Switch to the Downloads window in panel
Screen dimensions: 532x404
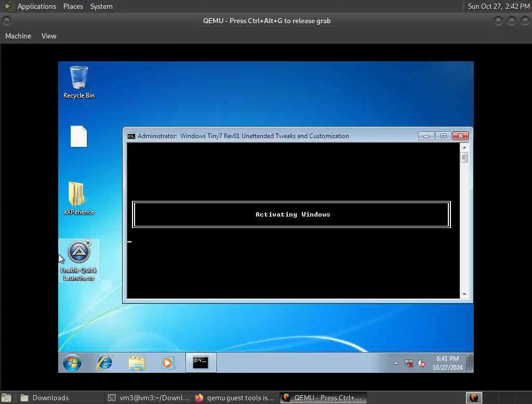60,398
